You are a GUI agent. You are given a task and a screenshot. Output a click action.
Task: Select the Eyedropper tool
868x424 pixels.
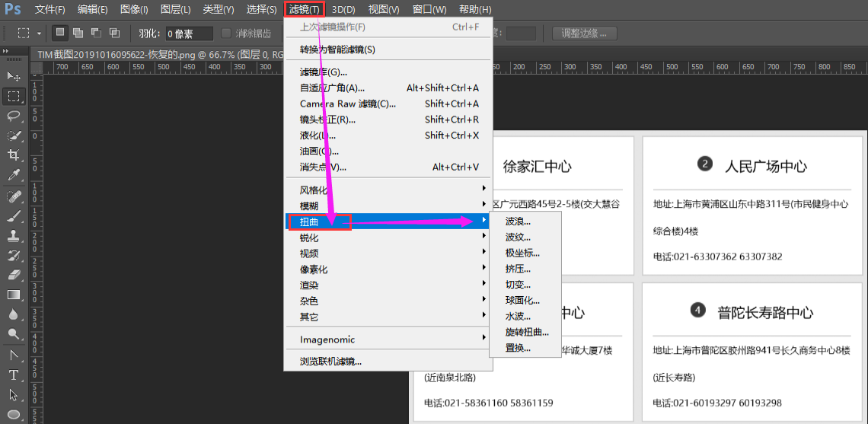[14, 176]
